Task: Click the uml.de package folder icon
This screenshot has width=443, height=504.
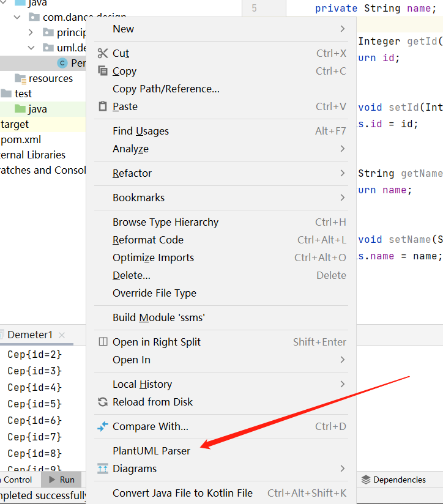Action: [48, 48]
